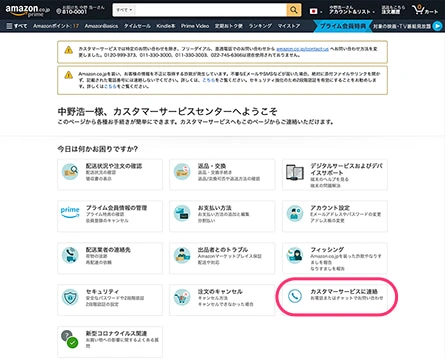Open the アカウント設定 card title
445x360 pixels.
330,207
